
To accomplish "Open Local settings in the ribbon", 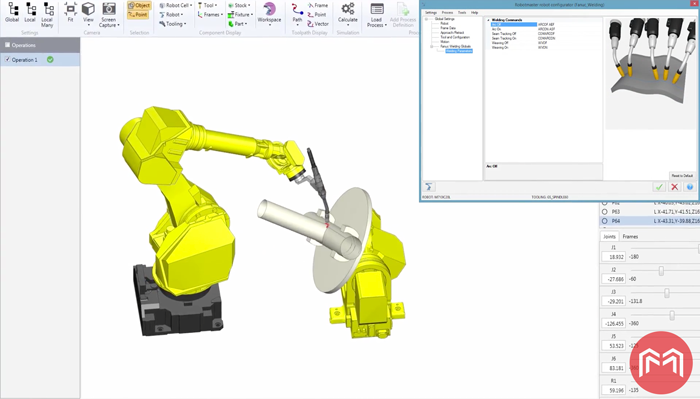I will (30, 12).
